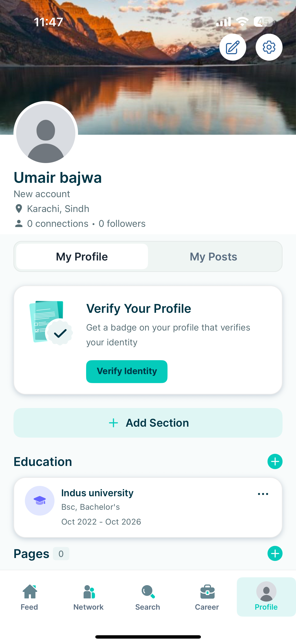Add a new page with plus icon
The image size is (296, 644).
point(275,553)
